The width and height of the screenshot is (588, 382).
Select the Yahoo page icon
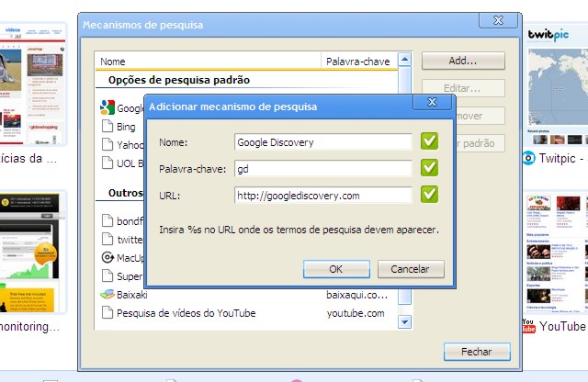[107, 145]
